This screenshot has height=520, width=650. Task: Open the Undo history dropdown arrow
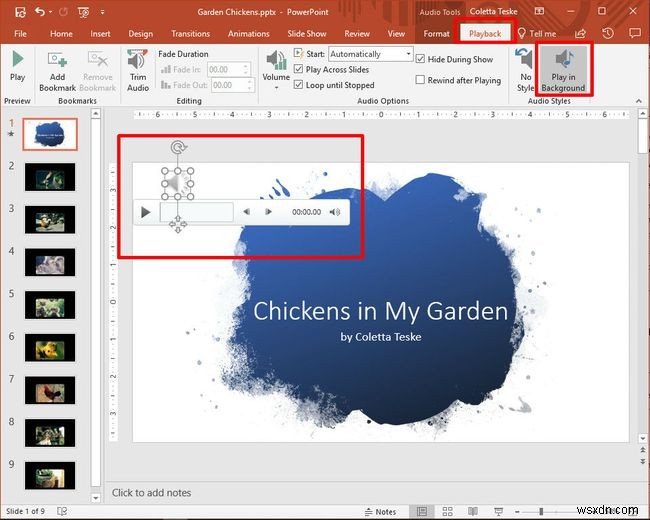[x=51, y=12]
